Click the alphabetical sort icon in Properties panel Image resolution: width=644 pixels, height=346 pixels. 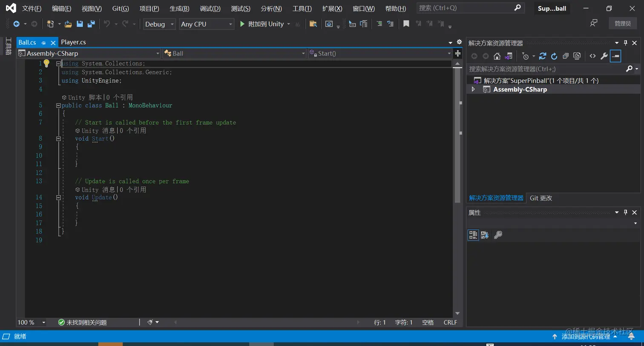click(x=485, y=235)
